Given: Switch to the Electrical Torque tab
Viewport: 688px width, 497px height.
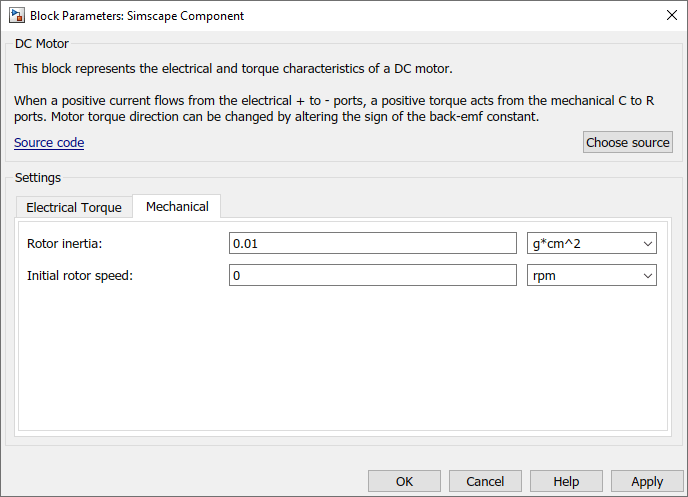Looking at the screenshot, I should click(74, 207).
